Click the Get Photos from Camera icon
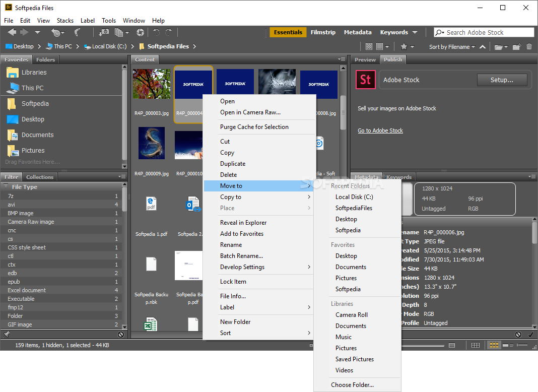This screenshot has height=392, width=538. (x=104, y=32)
